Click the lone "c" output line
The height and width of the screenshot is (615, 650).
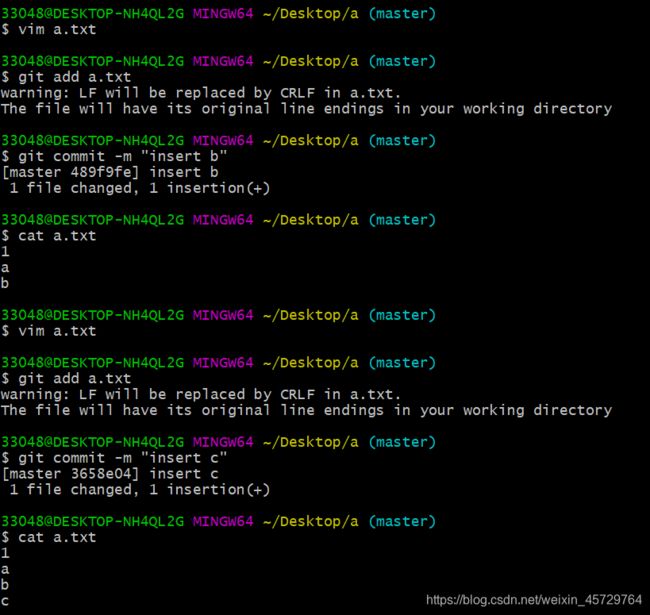[5, 601]
